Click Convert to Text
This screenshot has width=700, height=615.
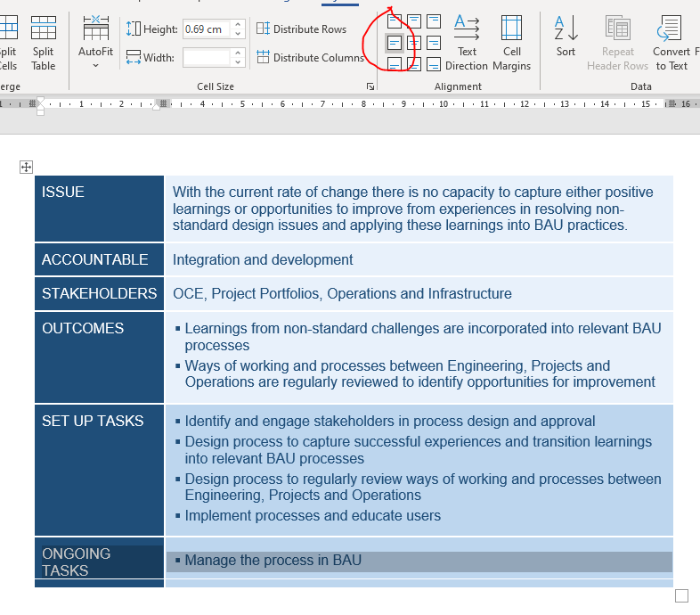pos(672,43)
